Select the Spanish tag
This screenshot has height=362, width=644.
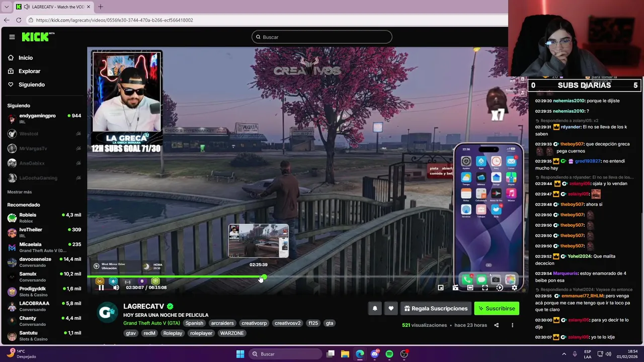pyautogui.click(x=194, y=323)
